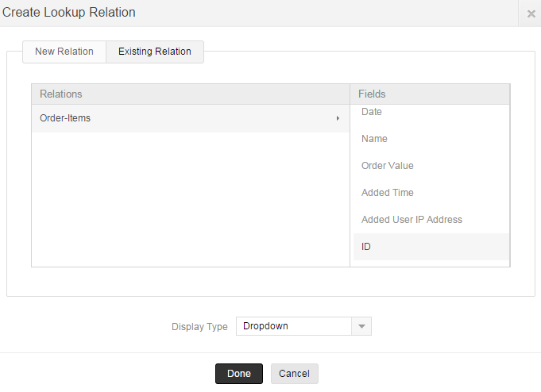541x392 pixels.
Task: Click the Dropdown selector's down arrow
Action: (x=361, y=326)
